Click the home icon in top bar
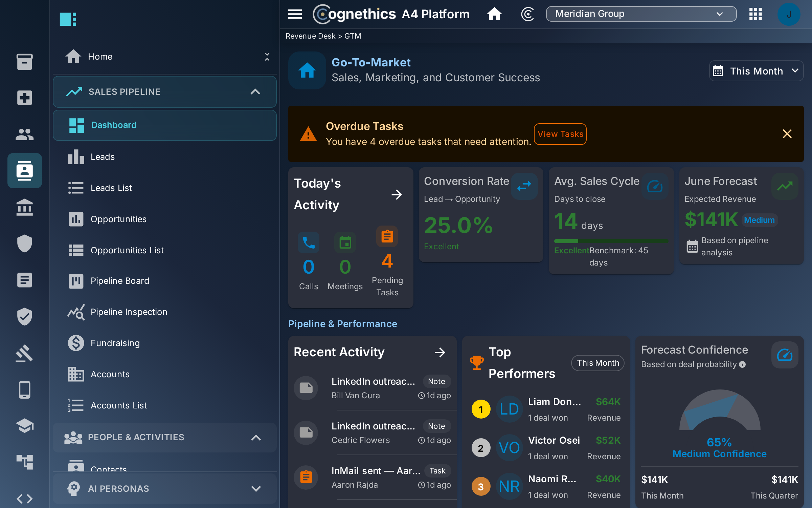 [494, 14]
